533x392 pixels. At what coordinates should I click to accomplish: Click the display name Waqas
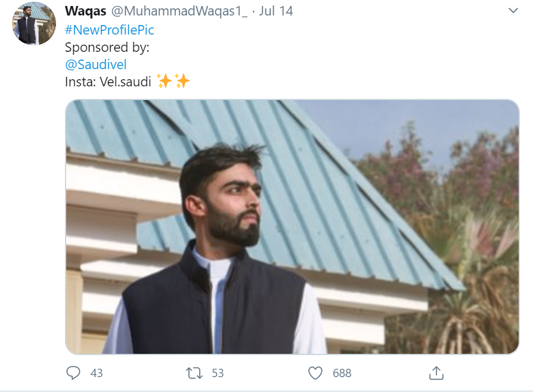86,11
